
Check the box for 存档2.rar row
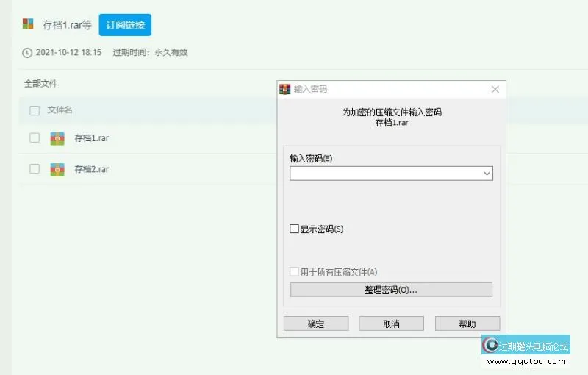click(x=35, y=169)
